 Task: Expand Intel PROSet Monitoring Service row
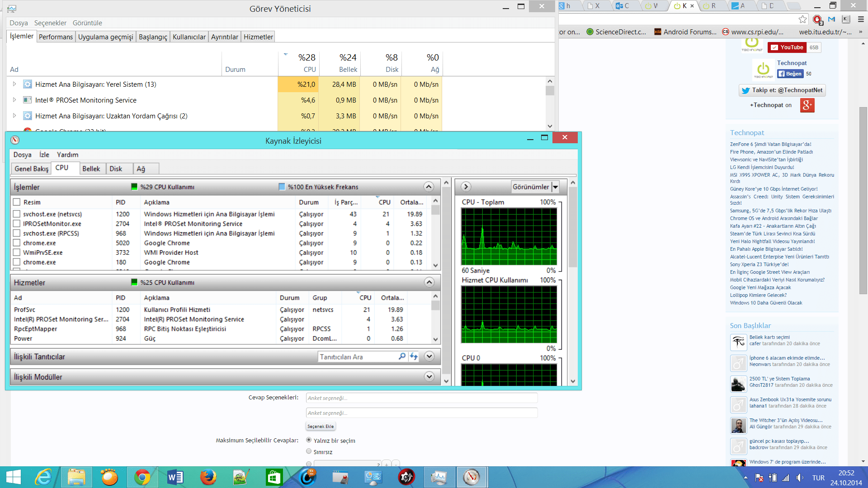coord(14,100)
